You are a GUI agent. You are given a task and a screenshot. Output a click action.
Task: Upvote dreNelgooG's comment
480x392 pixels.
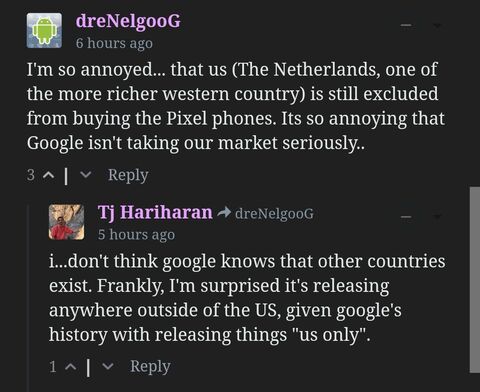pyautogui.click(x=49, y=175)
